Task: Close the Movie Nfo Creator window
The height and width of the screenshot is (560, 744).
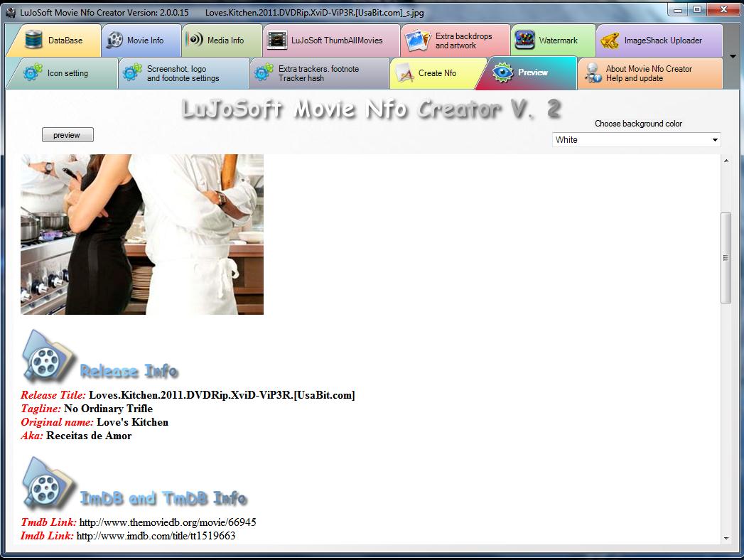Action: click(x=723, y=10)
